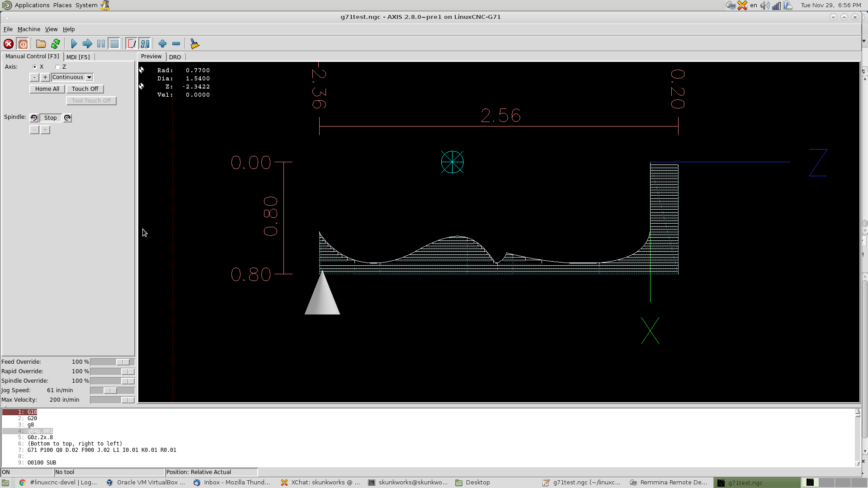The image size is (868, 488).
Task: Click the G-code pane scrollbar up arrow
Action: pos(858,412)
